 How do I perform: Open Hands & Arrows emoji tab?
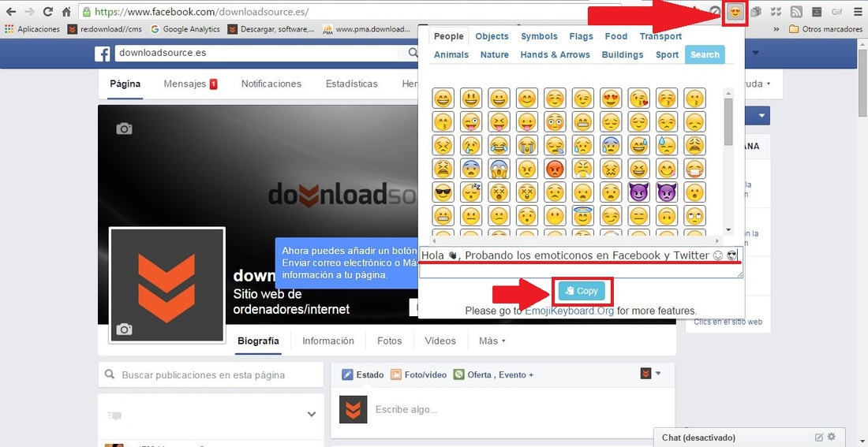pyautogui.click(x=556, y=54)
